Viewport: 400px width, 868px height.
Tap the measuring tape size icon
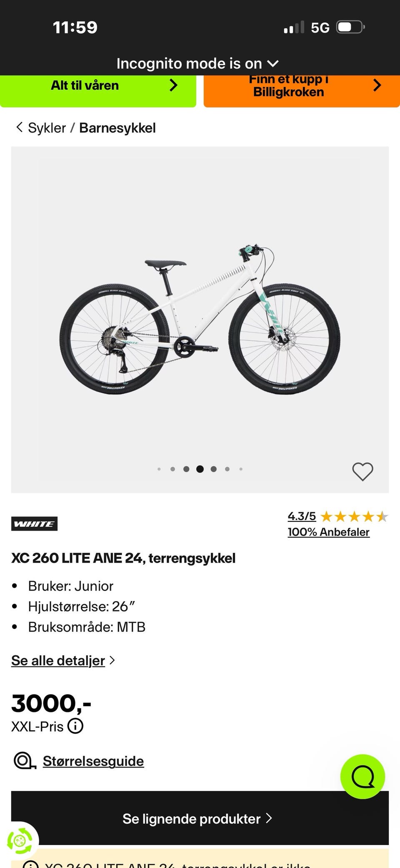point(24,761)
